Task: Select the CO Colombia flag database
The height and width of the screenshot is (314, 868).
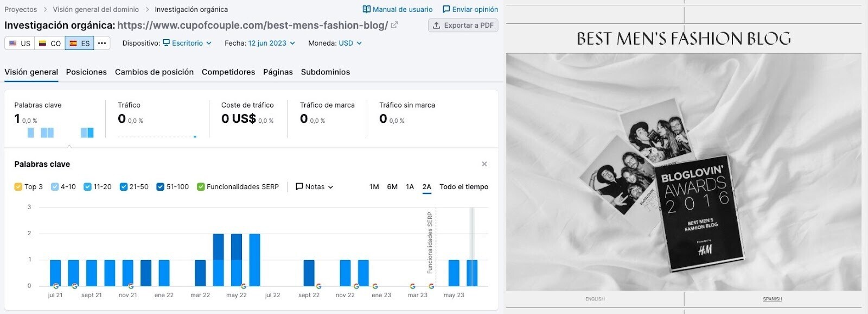Action: [50, 43]
